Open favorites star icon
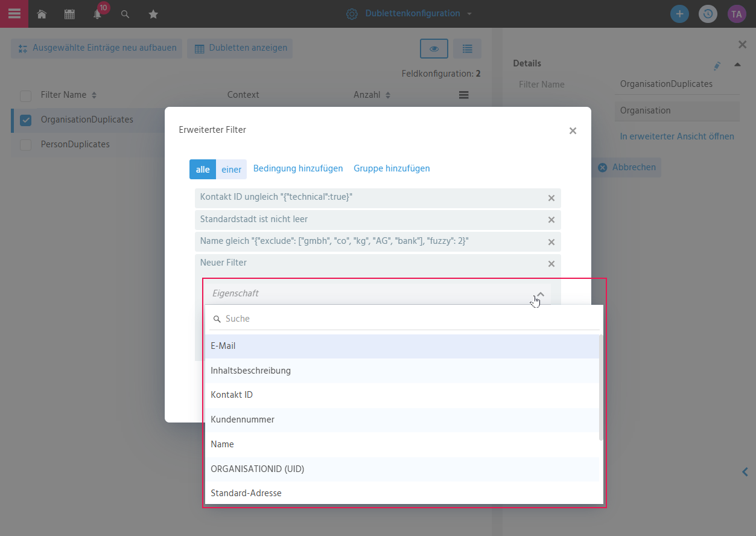Viewport: 756px width, 536px height. pos(153,14)
